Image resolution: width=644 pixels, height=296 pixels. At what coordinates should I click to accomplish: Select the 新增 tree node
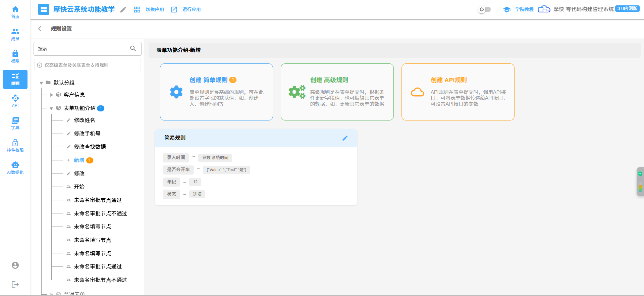(x=79, y=160)
